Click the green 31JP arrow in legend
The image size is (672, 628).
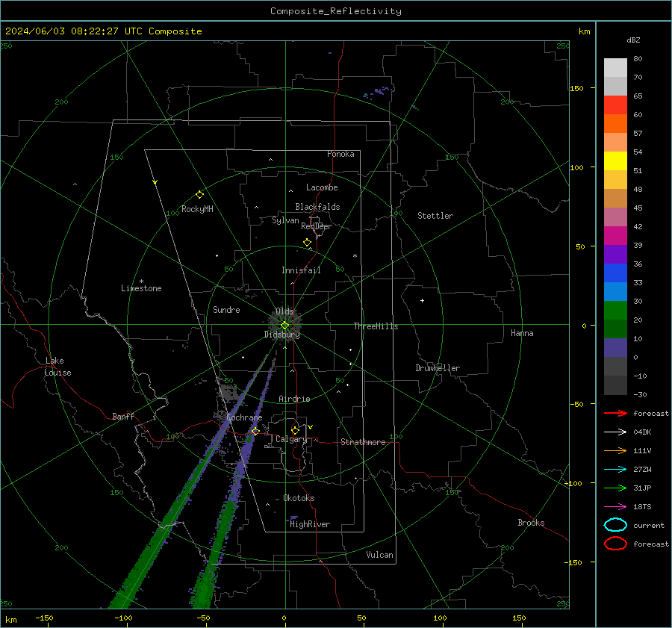coord(615,488)
